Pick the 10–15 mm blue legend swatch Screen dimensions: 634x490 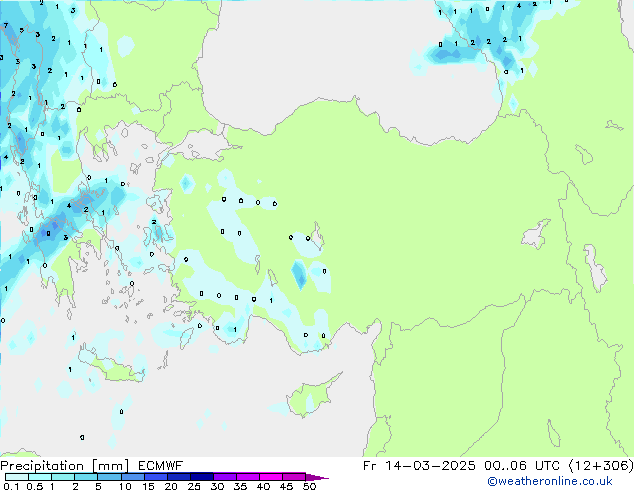(x=133, y=477)
